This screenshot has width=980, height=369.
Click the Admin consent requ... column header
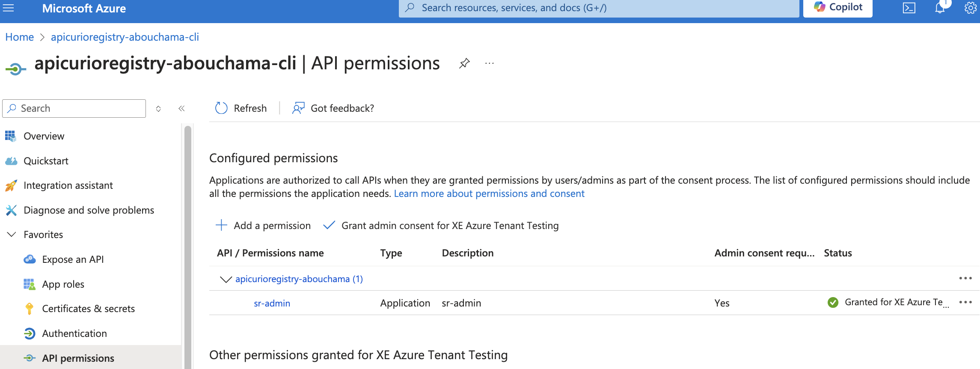click(764, 253)
